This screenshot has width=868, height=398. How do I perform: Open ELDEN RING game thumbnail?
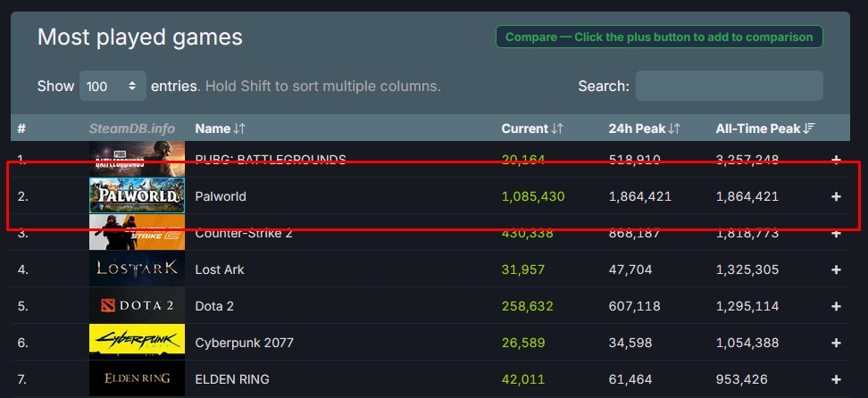137,378
